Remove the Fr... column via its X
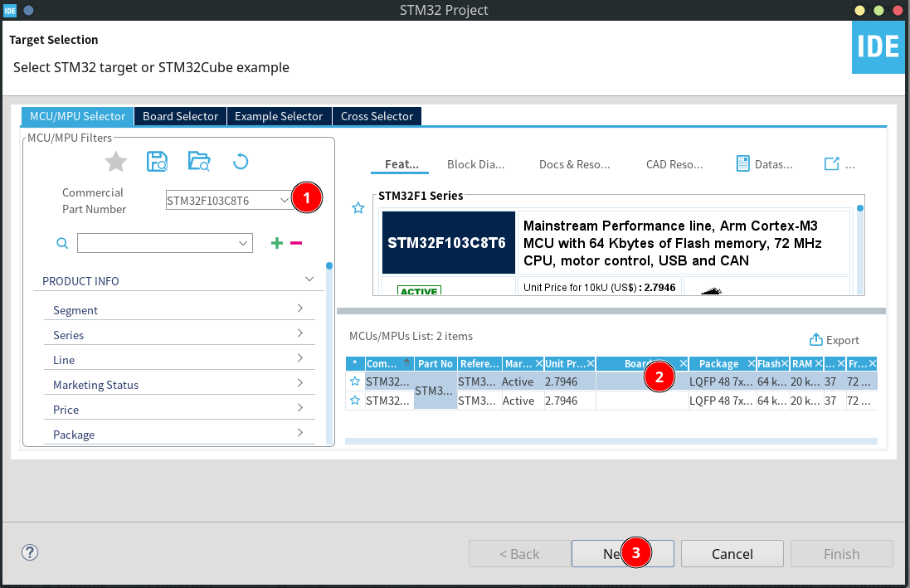 873,363
